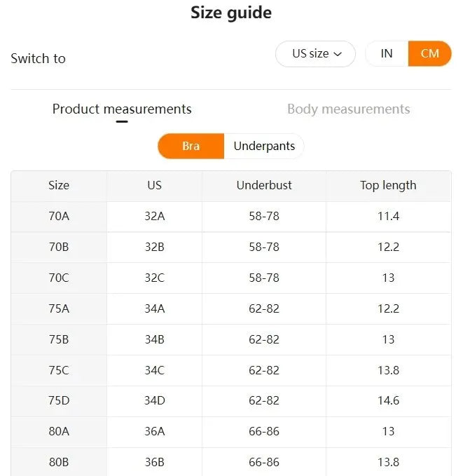Viewport: 470px width, 476px height.
Task: Open the Product measurements tab
Action: [122, 109]
